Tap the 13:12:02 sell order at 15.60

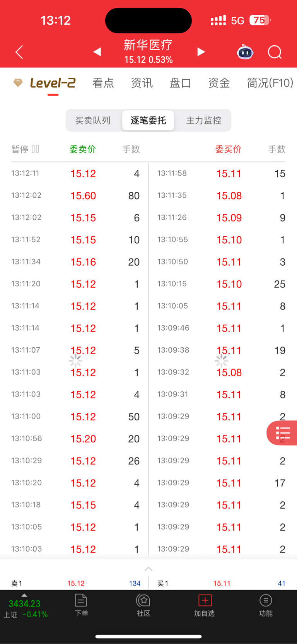[83, 196]
